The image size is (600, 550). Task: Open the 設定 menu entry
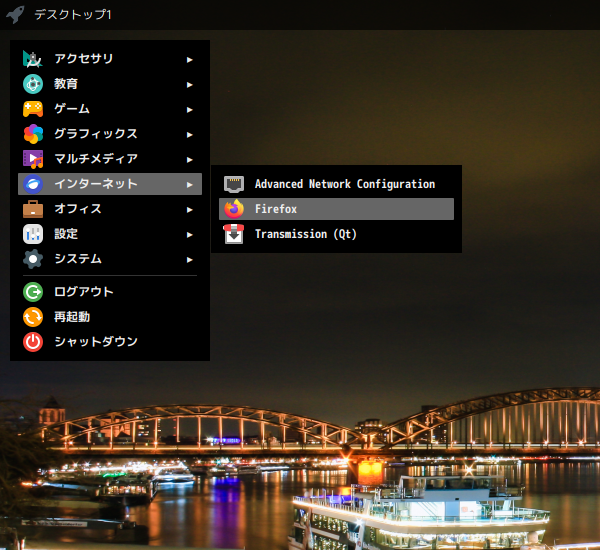click(x=110, y=234)
